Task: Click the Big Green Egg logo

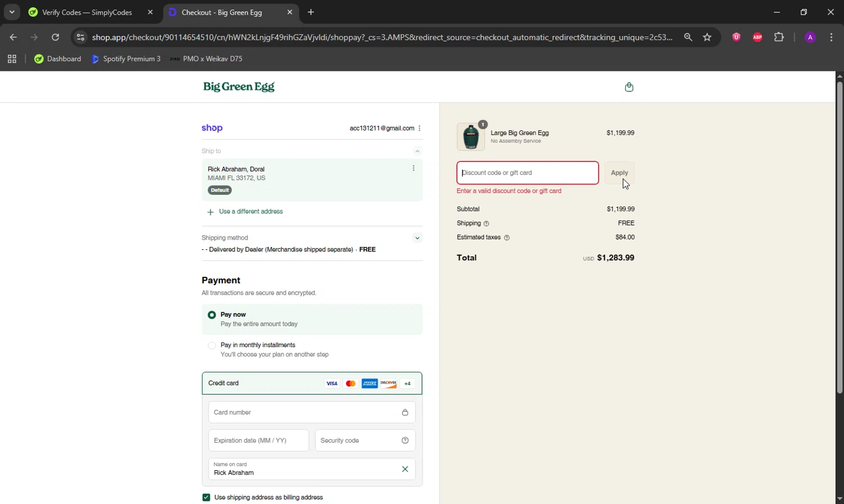Action: click(x=239, y=87)
